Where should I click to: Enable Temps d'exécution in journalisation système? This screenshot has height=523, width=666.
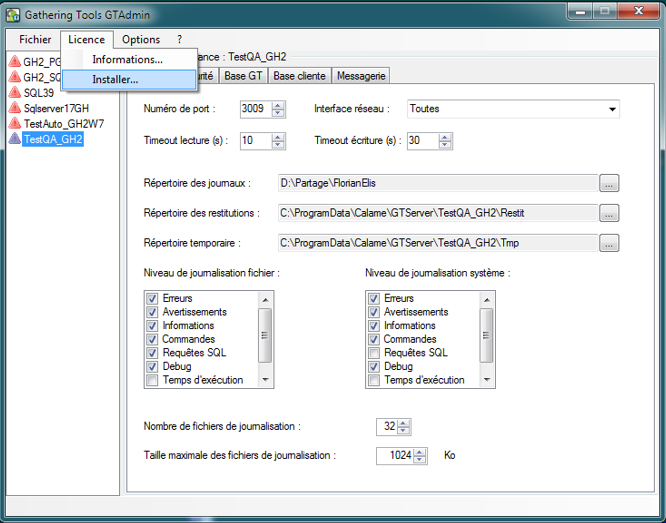(374, 380)
